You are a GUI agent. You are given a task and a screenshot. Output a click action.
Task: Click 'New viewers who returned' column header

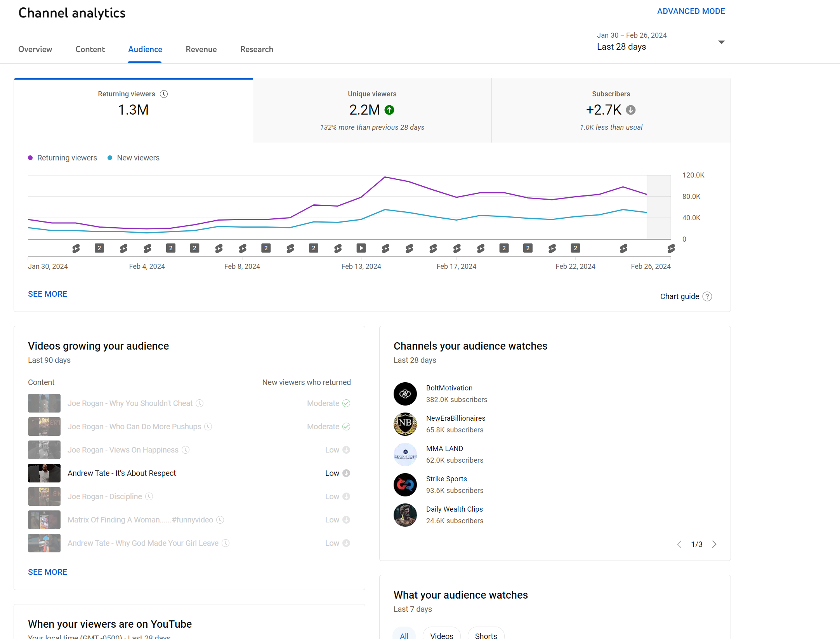306,382
